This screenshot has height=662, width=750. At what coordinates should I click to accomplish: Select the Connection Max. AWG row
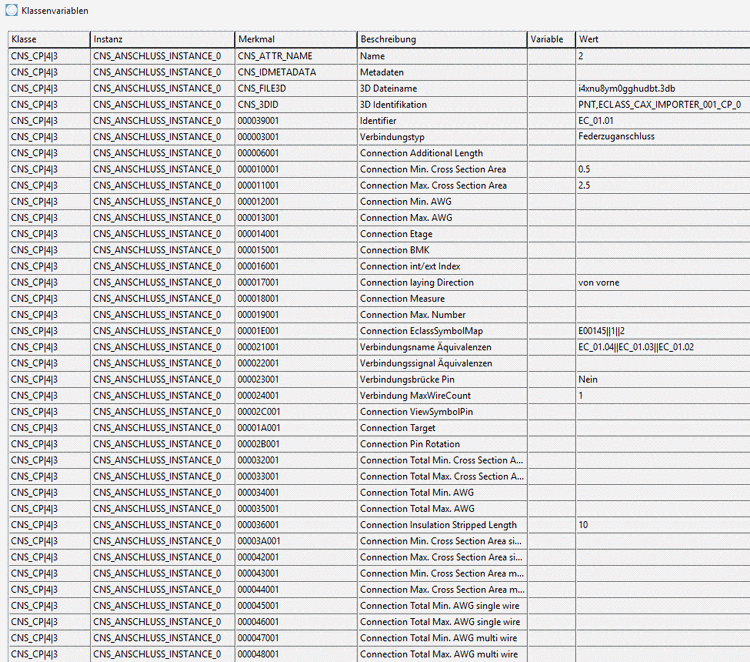379,218
